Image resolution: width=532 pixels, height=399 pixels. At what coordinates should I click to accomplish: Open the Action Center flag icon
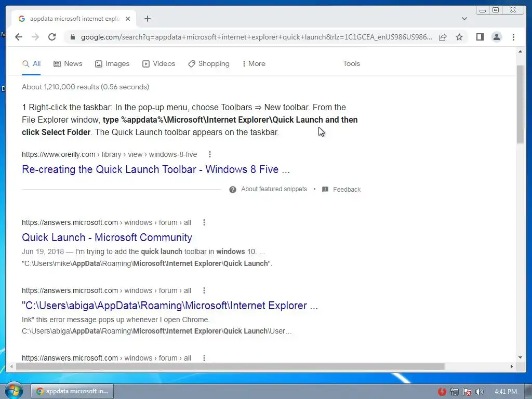pos(467,392)
